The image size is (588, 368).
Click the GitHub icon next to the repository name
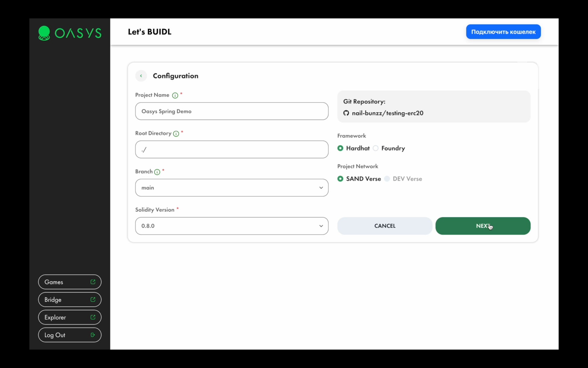[x=346, y=113]
